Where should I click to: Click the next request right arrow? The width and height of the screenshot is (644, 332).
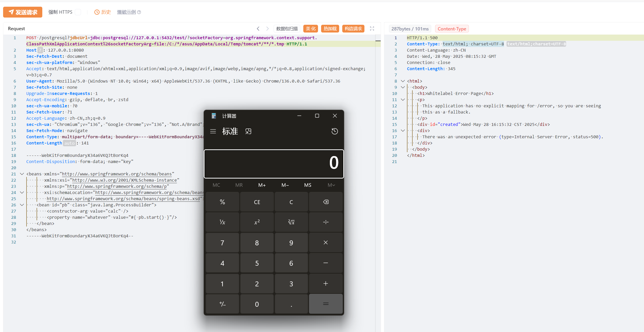tap(267, 29)
